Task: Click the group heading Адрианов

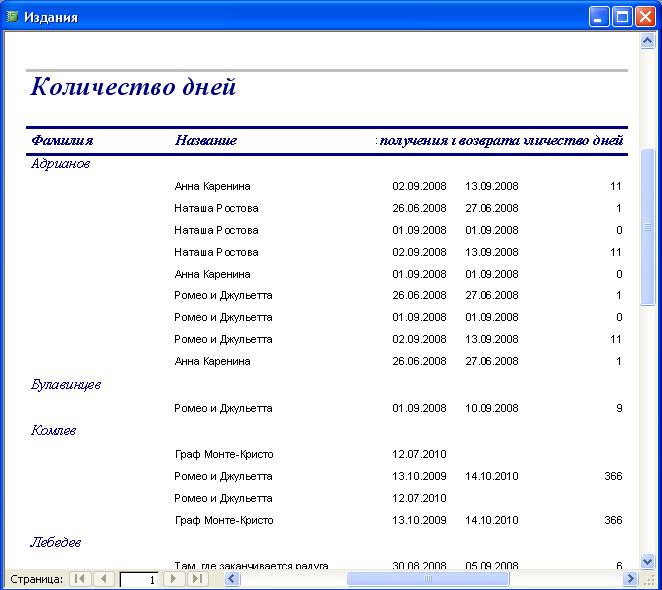Action: [x=60, y=163]
